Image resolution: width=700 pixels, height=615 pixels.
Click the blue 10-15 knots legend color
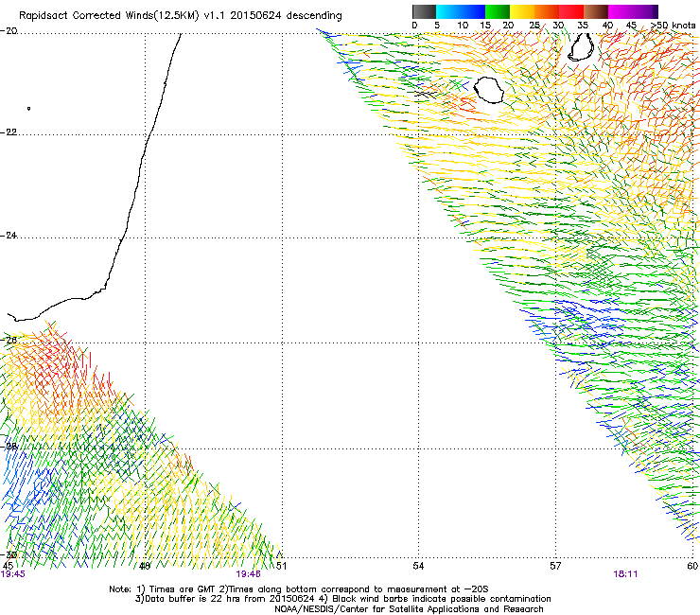pos(473,11)
